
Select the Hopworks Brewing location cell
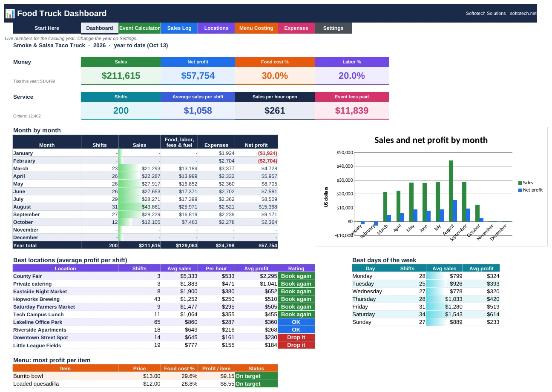tap(66, 299)
